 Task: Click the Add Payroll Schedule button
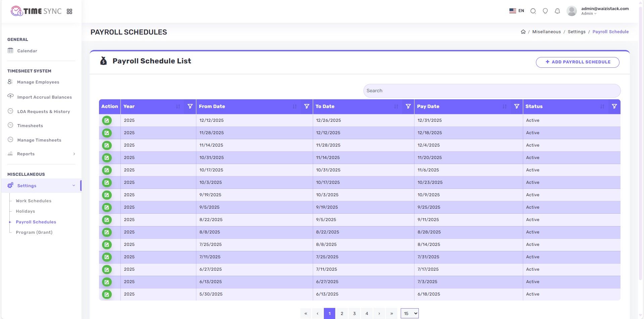577,62
